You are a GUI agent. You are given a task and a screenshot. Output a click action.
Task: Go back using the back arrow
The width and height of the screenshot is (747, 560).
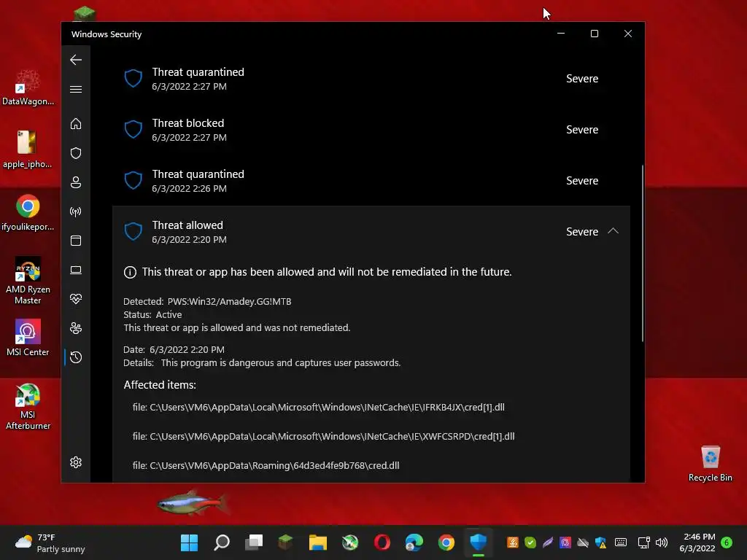pos(76,60)
